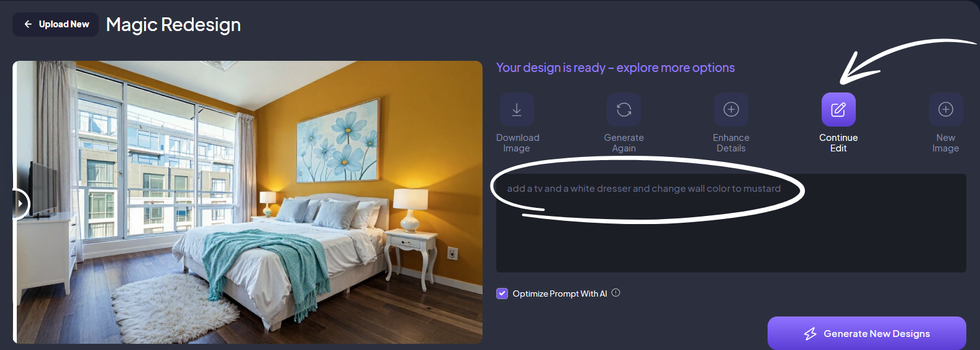
Task: Toggle via Optimize Prompt With AI label text
Action: tap(560, 294)
